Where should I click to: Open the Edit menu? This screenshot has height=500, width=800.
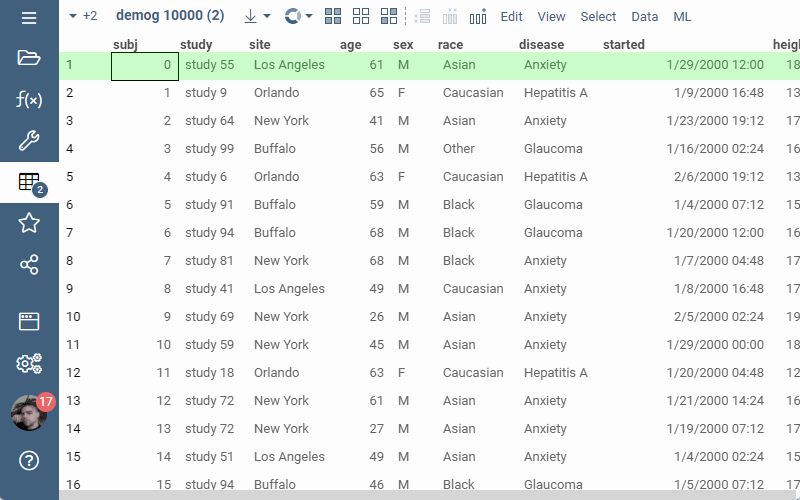click(x=511, y=17)
